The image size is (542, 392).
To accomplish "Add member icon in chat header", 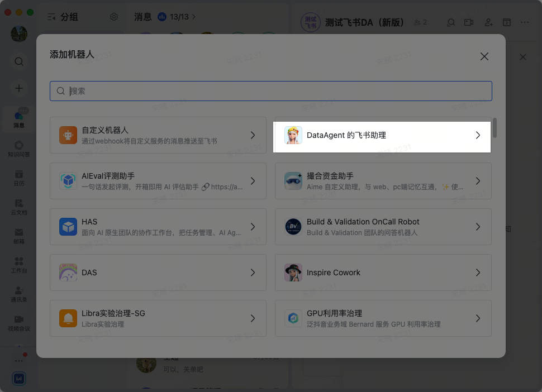I will 488,22.
